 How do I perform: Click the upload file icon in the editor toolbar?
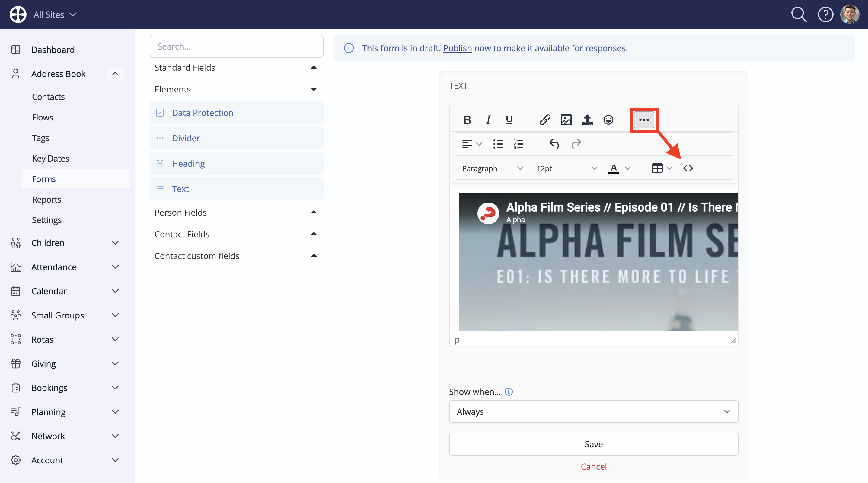pos(587,120)
